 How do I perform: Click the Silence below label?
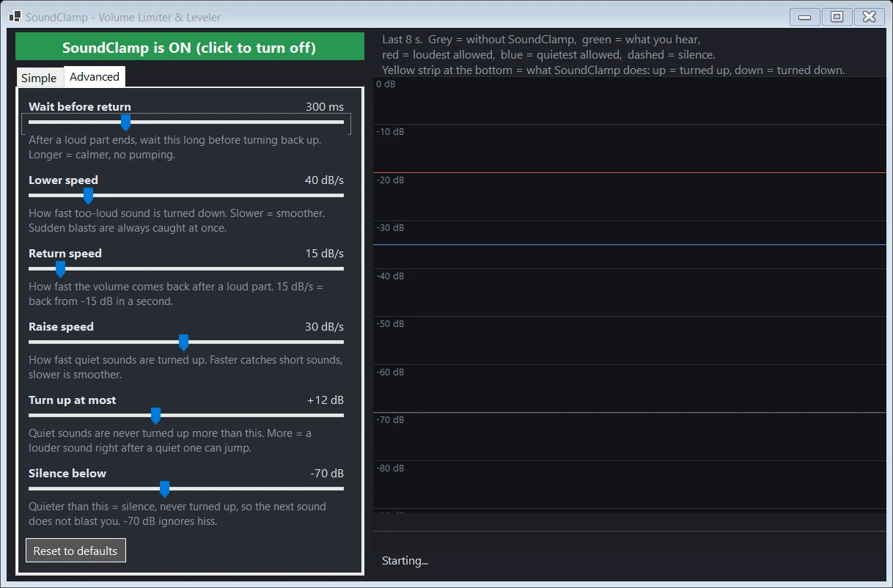tap(67, 474)
